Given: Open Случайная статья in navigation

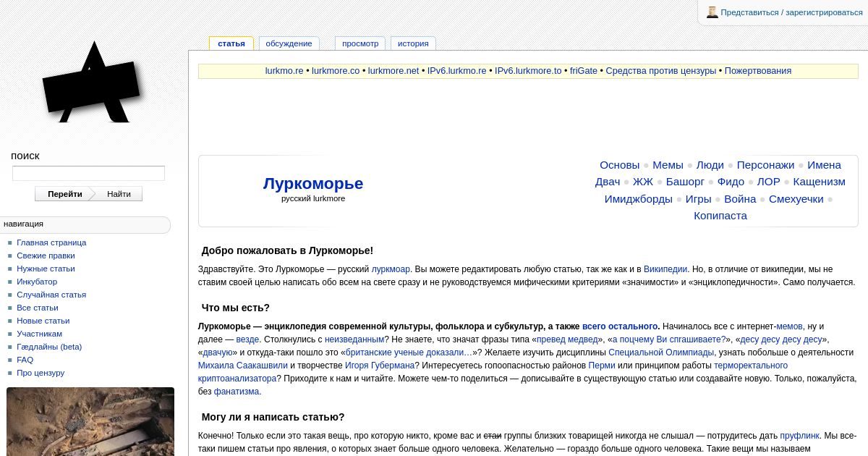Looking at the screenshot, I should [51, 295].
